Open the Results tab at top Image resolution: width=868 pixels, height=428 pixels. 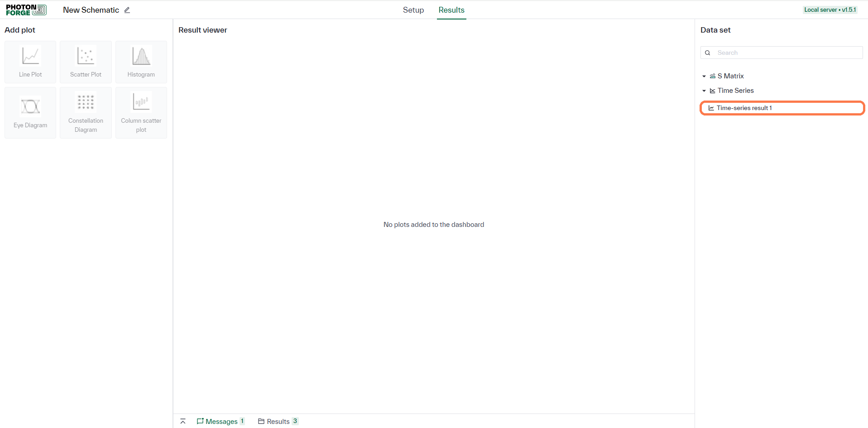(x=451, y=10)
